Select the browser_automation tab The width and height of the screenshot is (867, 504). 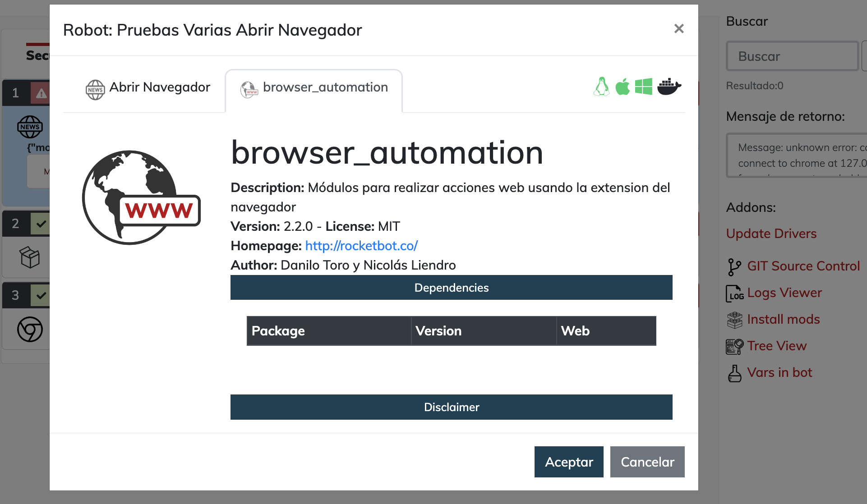[314, 88]
